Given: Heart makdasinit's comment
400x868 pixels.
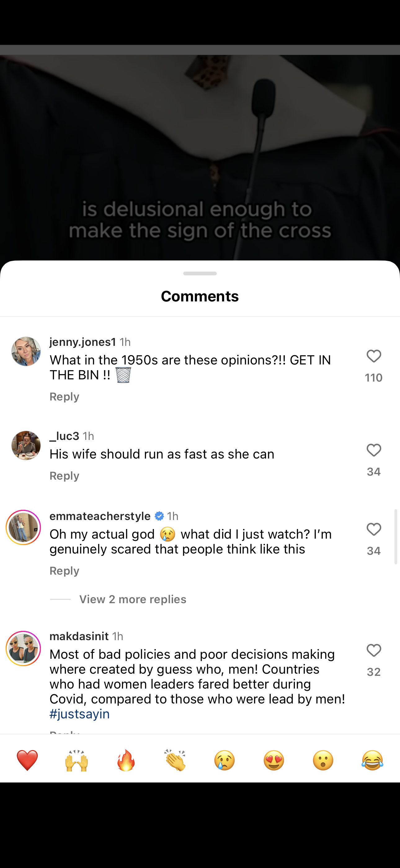Looking at the screenshot, I should [x=373, y=651].
